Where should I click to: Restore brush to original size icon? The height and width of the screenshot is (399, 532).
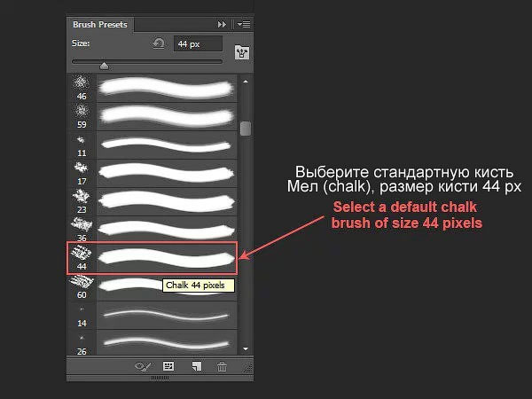tap(159, 43)
